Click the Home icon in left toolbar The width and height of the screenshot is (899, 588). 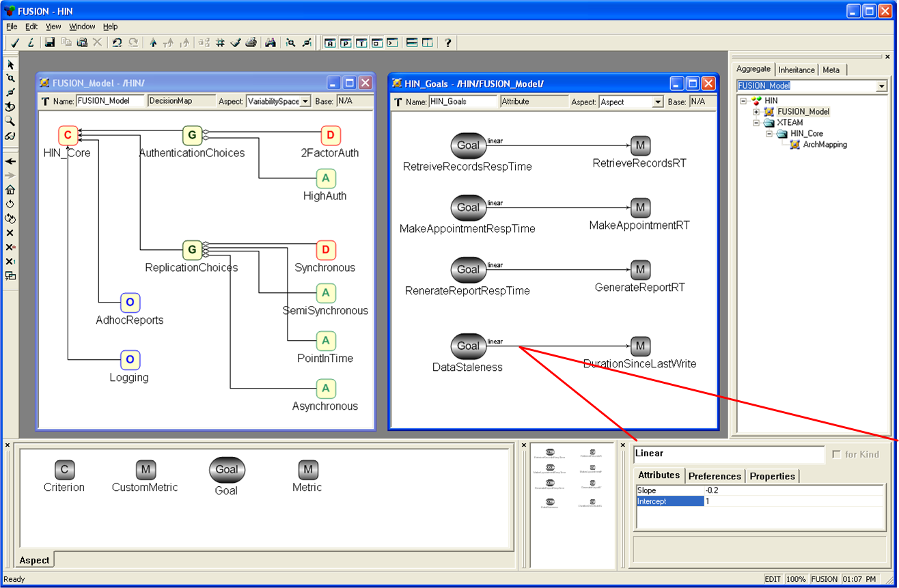point(10,190)
